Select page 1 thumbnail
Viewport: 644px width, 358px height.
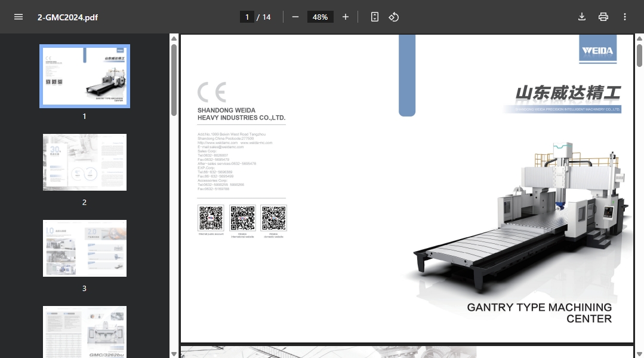[85, 76]
